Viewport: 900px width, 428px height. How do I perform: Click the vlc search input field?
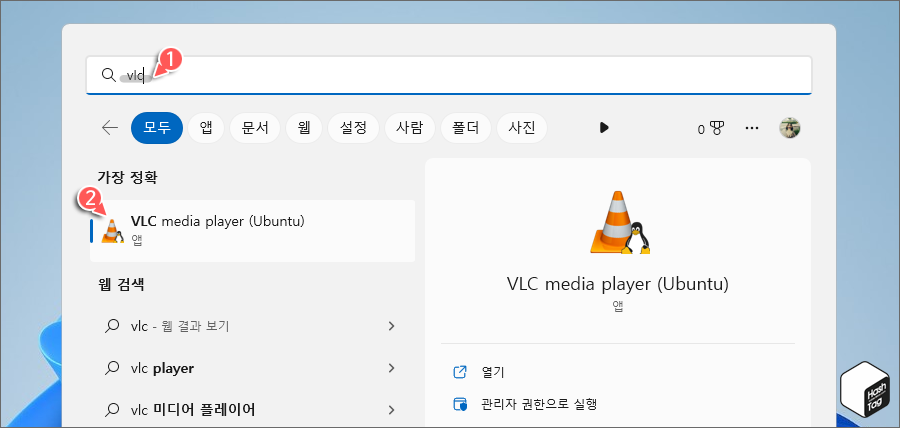click(449, 75)
